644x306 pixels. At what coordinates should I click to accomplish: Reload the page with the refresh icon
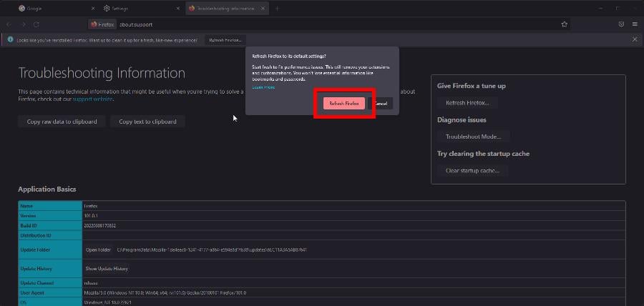coord(36,24)
